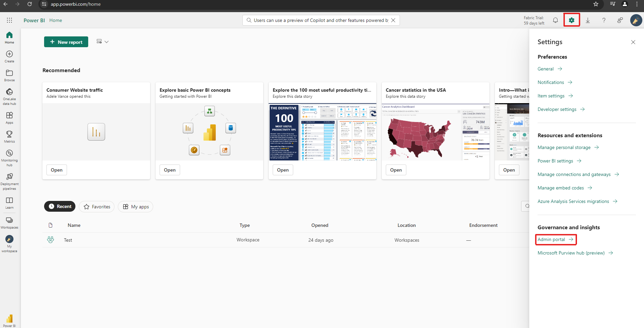Open Manage embed codes settings
Viewport: 644px width, 328px height.
[561, 188]
